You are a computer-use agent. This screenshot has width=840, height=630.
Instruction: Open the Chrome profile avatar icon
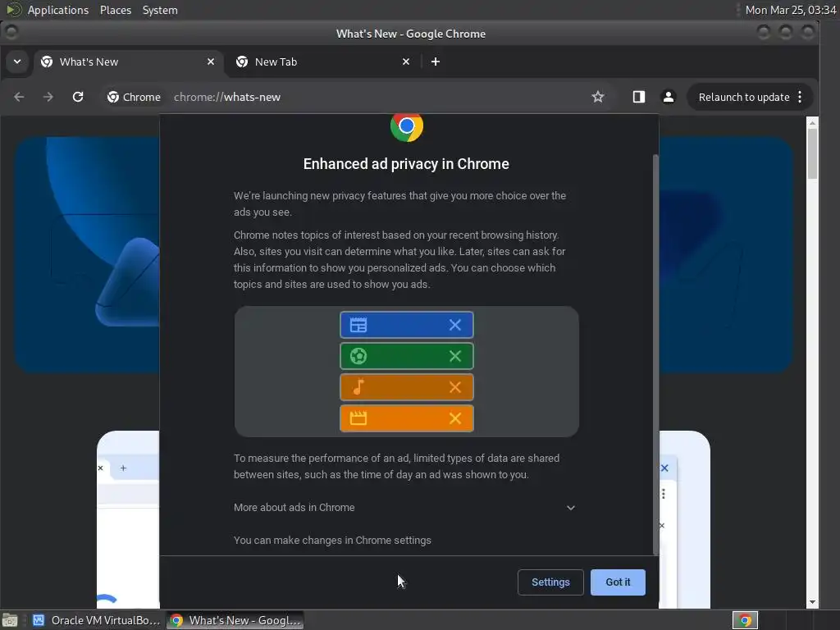pyautogui.click(x=668, y=97)
